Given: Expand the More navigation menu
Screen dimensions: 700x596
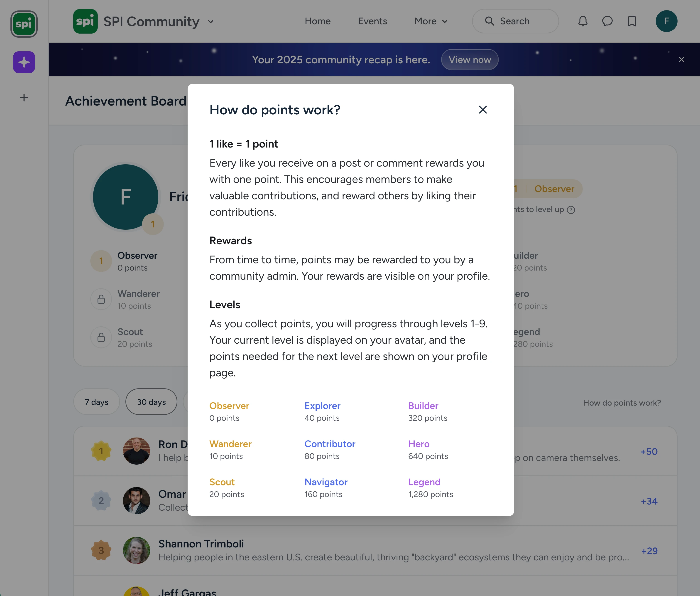Looking at the screenshot, I should point(431,21).
